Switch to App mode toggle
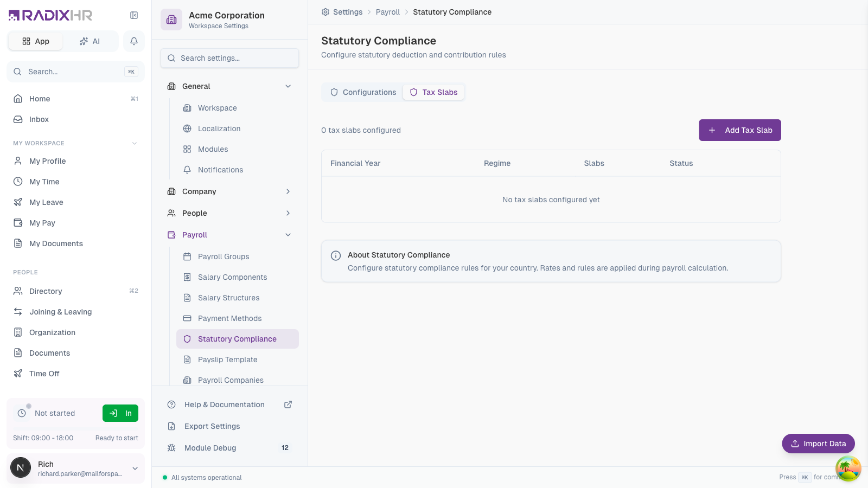The image size is (868, 488). pos(36,41)
